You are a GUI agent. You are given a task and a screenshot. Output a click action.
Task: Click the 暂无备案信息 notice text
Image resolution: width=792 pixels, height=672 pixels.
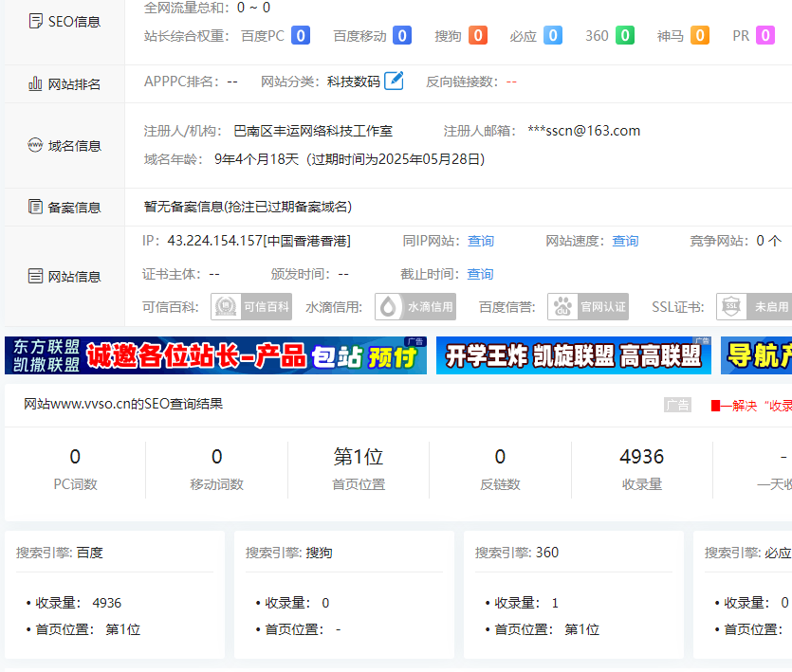click(x=248, y=207)
